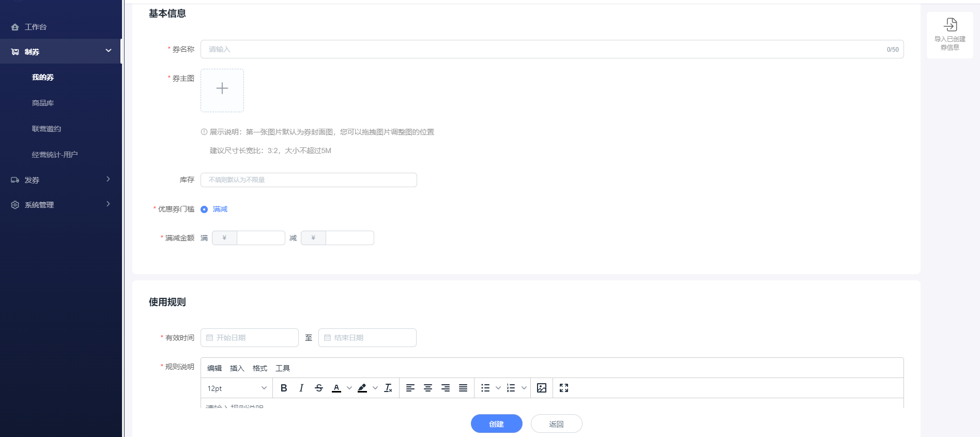
Task: Click the 创建 button
Action: (496, 424)
